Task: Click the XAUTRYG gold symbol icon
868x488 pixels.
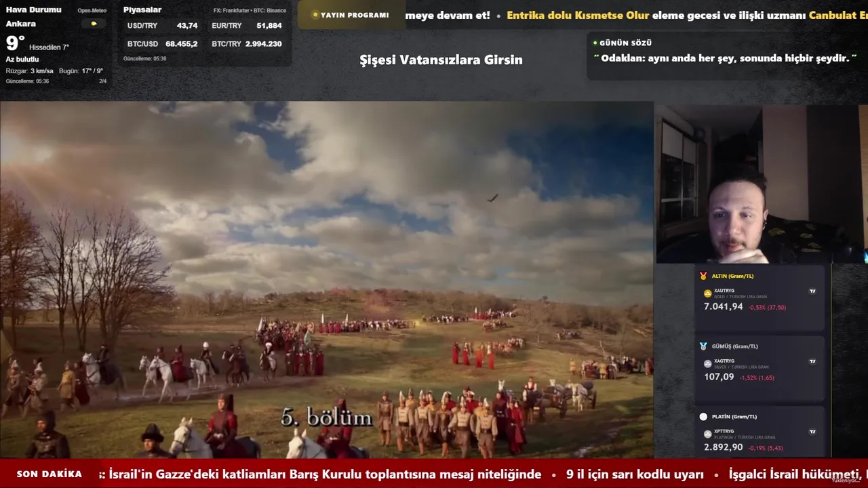Action: tap(708, 293)
